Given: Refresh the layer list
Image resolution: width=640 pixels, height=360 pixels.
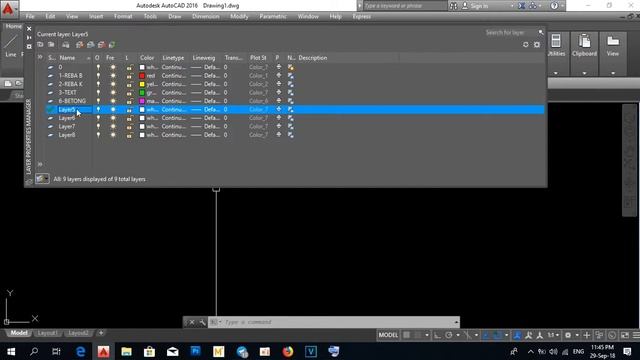Looking at the screenshot, I should click(526, 44).
